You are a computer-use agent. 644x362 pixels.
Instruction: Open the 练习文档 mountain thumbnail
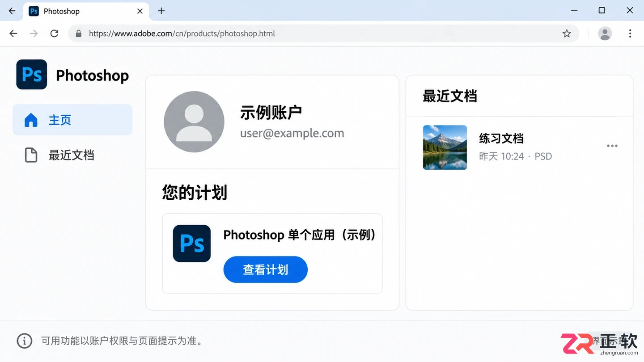tap(445, 147)
